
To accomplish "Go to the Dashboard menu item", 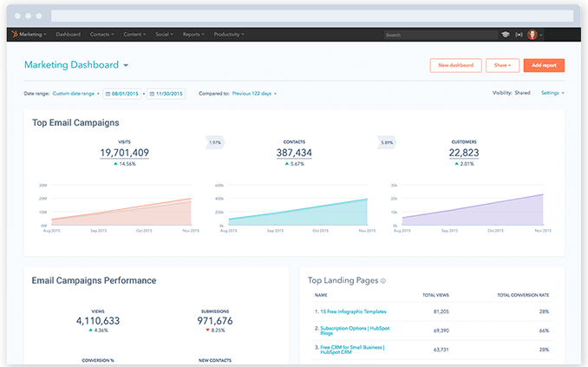I will [69, 34].
